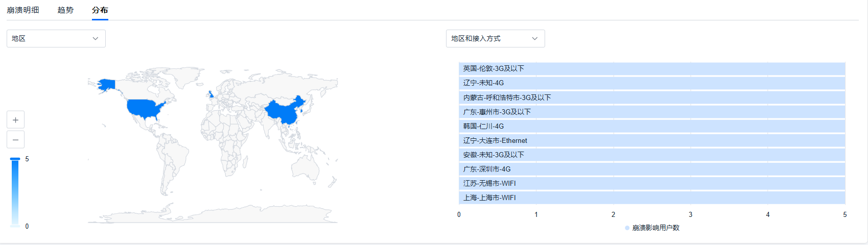Image resolution: width=868 pixels, height=245 pixels.
Task: Select Alaska region on the map
Action: tap(107, 84)
